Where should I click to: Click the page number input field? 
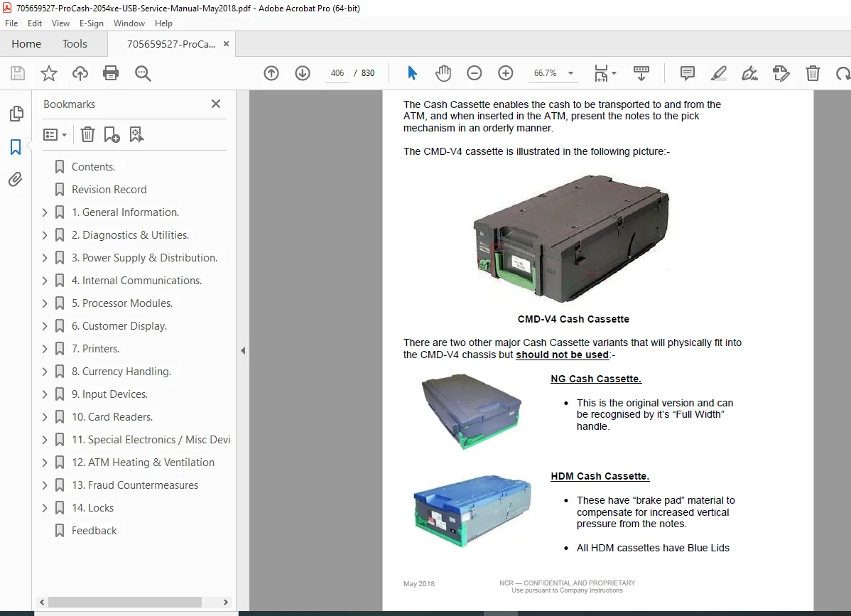[x=337, y=73]
